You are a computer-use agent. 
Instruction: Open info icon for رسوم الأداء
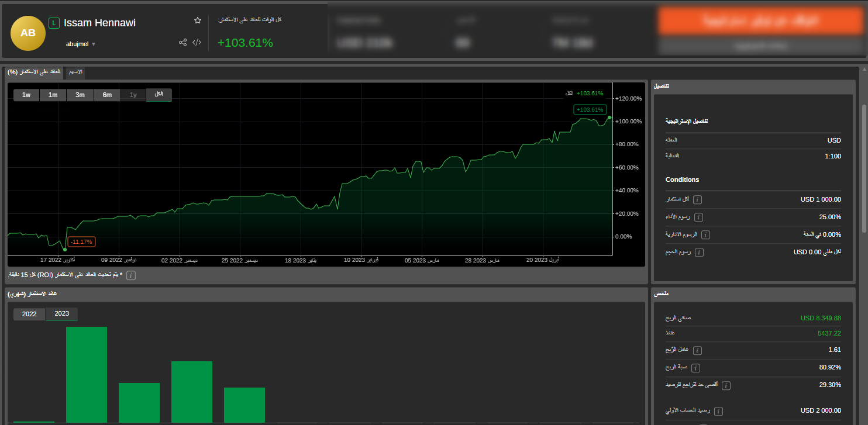pyautogui.click(x=698, y=217)
